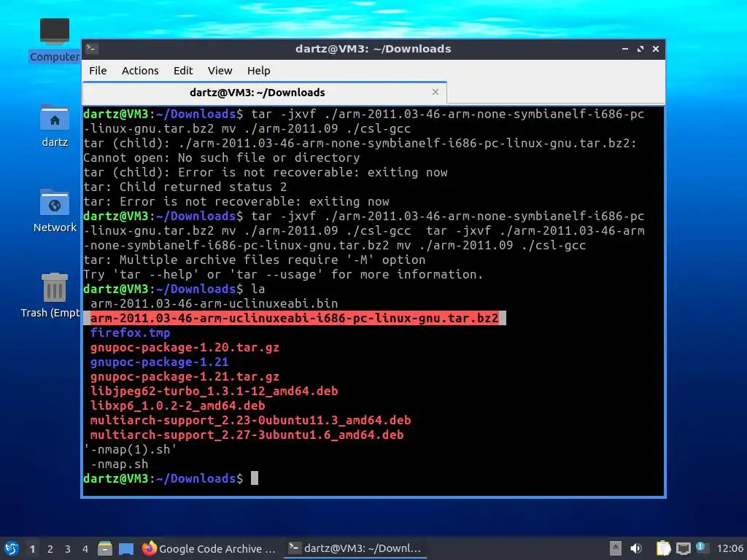Screen dimensions: 747x560
Task: Open the Actions menu
Action: (x=140, y=71)
